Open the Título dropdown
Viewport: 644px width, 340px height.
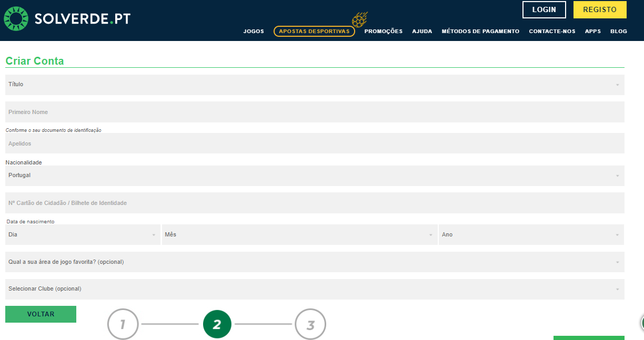(x=315, y=85)
